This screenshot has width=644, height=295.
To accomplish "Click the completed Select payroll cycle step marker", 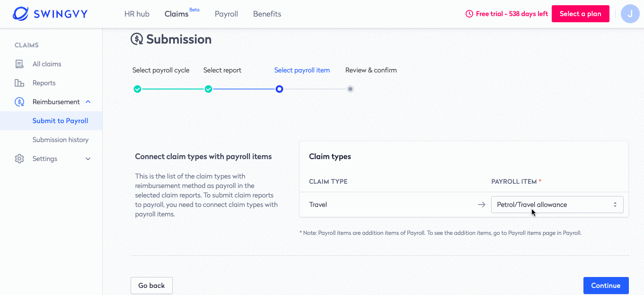I will pyautogui.click(x=137, y=89).
